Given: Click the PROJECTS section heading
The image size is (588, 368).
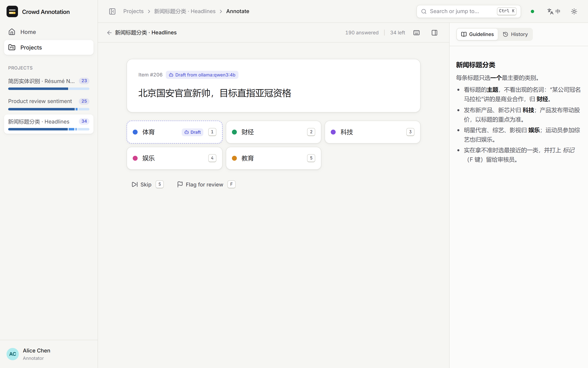Looking at the screenshot, I should coord(20,68).
